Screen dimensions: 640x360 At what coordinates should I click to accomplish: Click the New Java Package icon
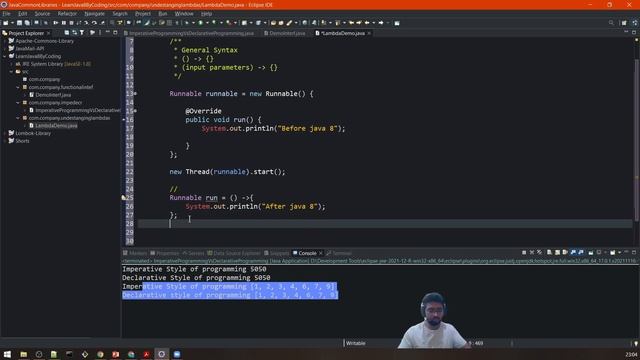tap(244, 23)
